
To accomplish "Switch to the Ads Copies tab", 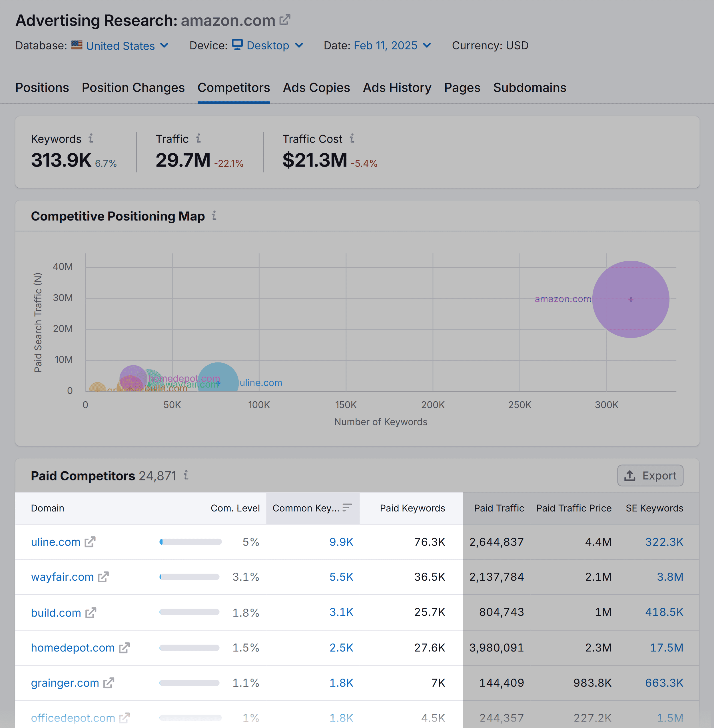I will (x=316, y=87).
